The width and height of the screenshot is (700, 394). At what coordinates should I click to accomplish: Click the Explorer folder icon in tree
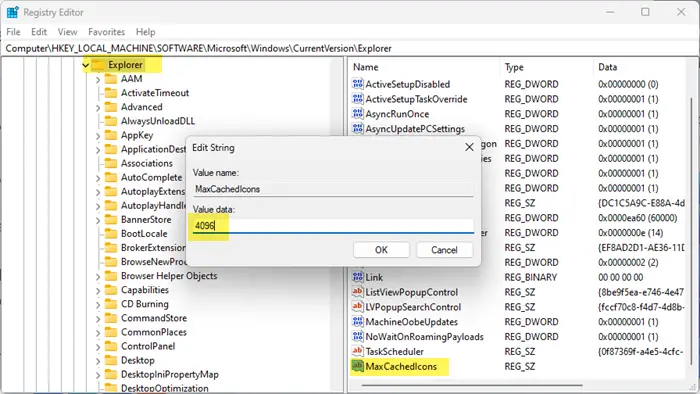[98, 65]
